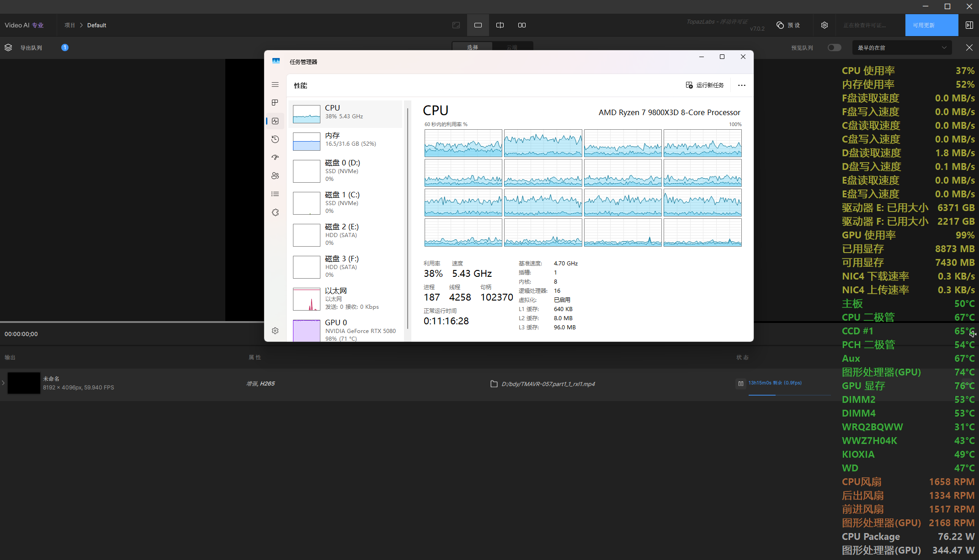Image resolution: width=979 pixels, height=560 pixels.
Task: Click the dimmed fit-view icon in the toolbar
Action: click(x=456, y=25)
